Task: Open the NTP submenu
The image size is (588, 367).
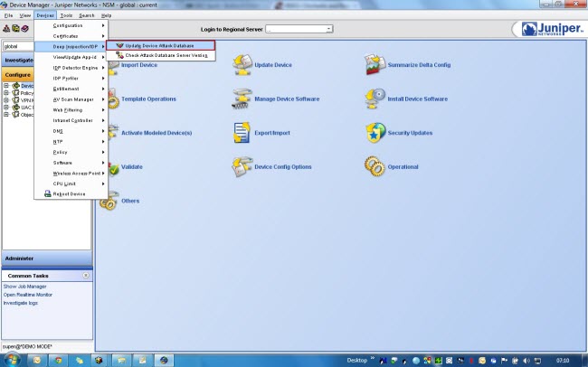Action: [71, 142]
